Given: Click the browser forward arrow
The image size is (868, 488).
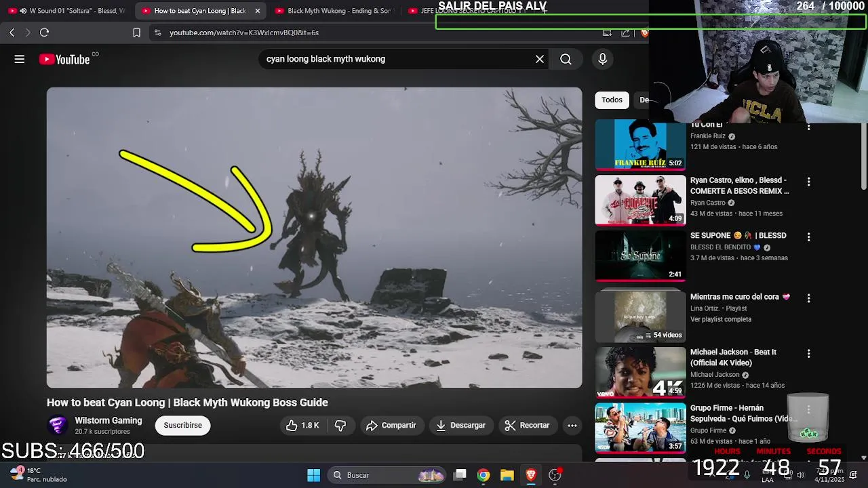Looking at the screenshot, I should tap(28, 33).
